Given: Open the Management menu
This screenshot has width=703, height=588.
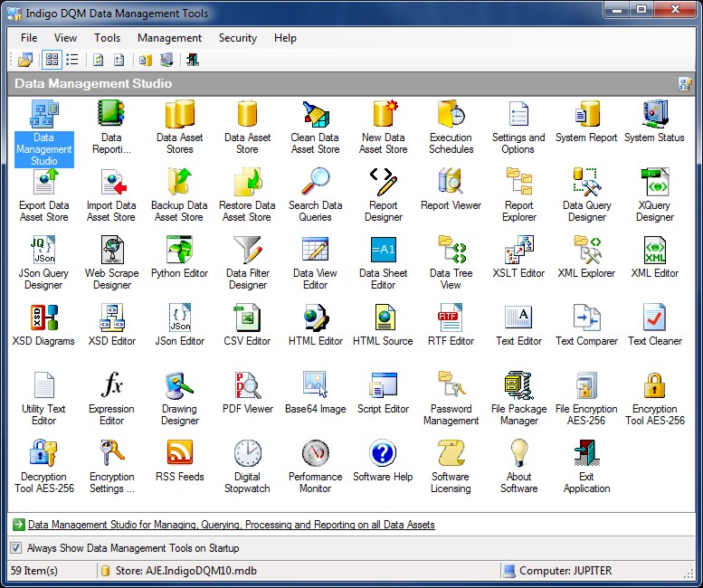Looking at the screenshot, I should 169,38.
